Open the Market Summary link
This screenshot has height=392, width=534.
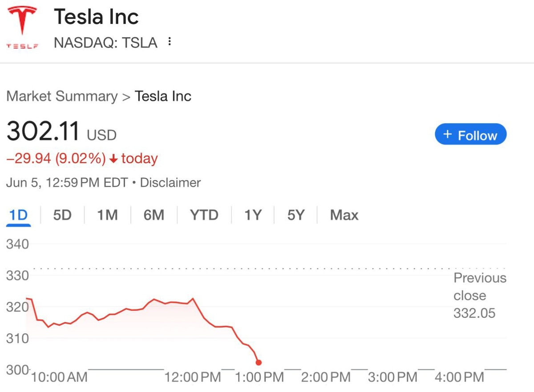coord(62,96)
